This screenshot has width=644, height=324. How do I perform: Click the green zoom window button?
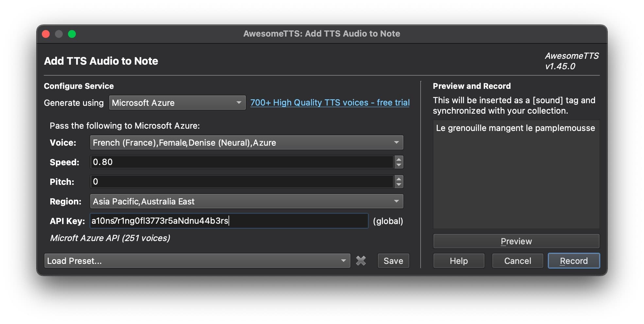pos(72,34)
